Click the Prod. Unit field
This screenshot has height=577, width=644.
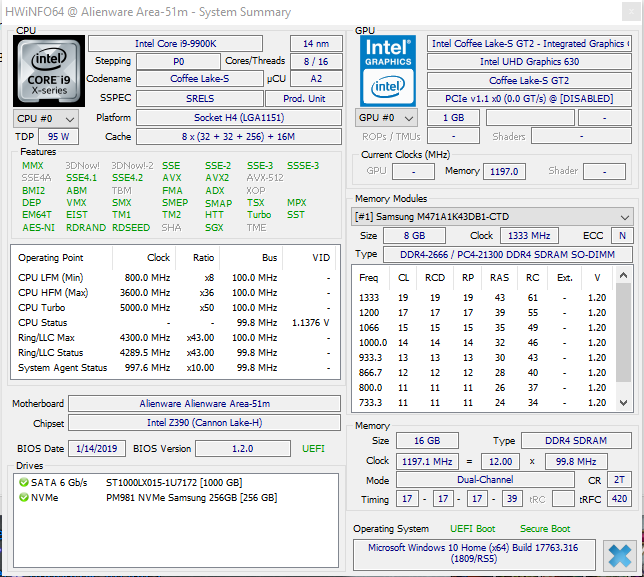(304, 99)
